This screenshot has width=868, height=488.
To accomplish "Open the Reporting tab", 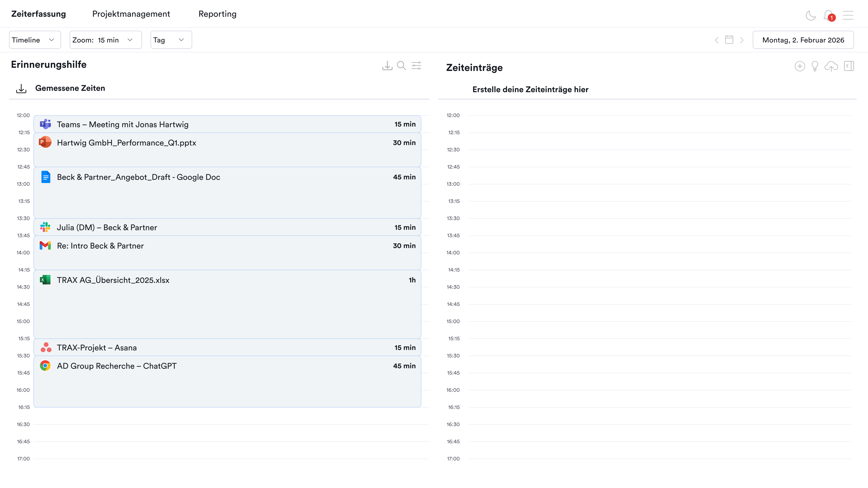I will point(217,14).
